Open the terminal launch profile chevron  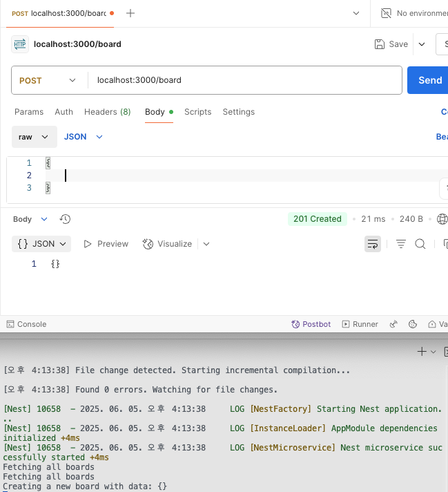[434, 352]
